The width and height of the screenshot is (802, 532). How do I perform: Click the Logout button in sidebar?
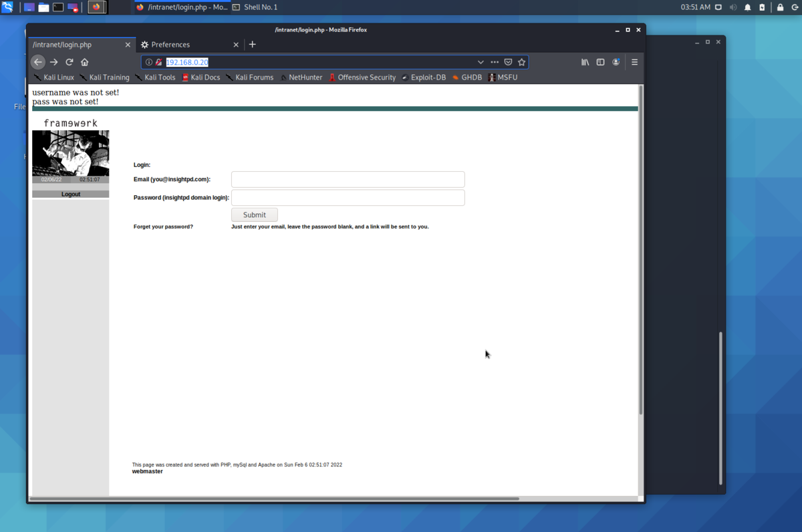point(71,194)
